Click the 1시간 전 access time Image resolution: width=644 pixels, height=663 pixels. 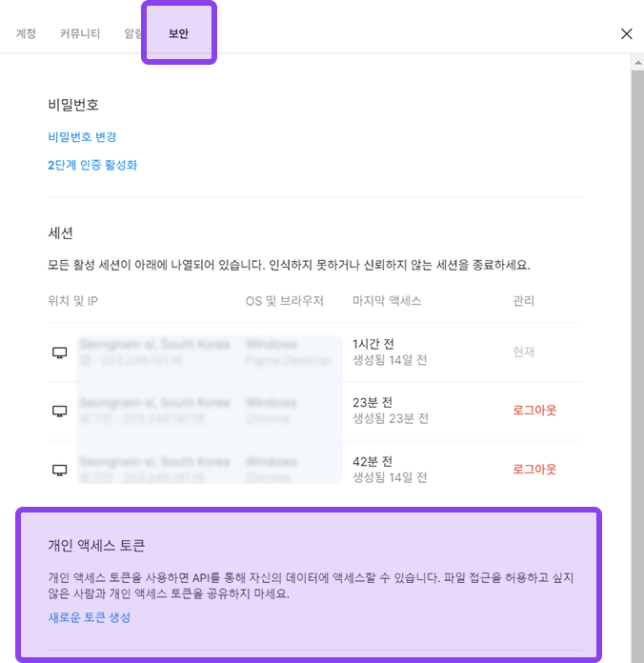pos(373,344)
